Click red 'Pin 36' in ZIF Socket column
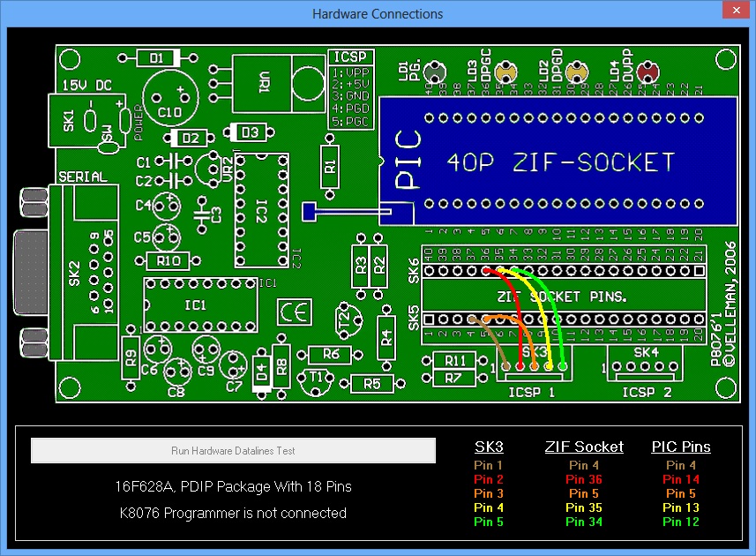Screen dimensions: 756x556 [x=584, y=479]
